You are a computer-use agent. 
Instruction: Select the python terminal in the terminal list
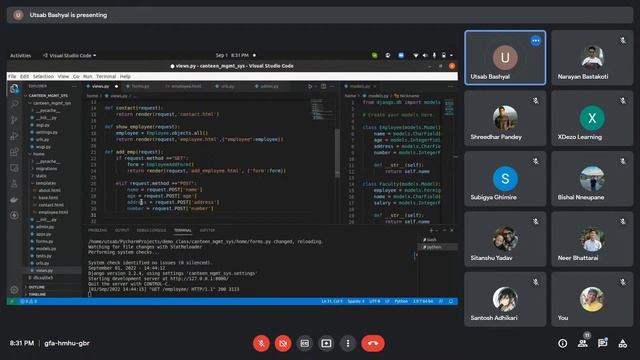click(438, 247)
